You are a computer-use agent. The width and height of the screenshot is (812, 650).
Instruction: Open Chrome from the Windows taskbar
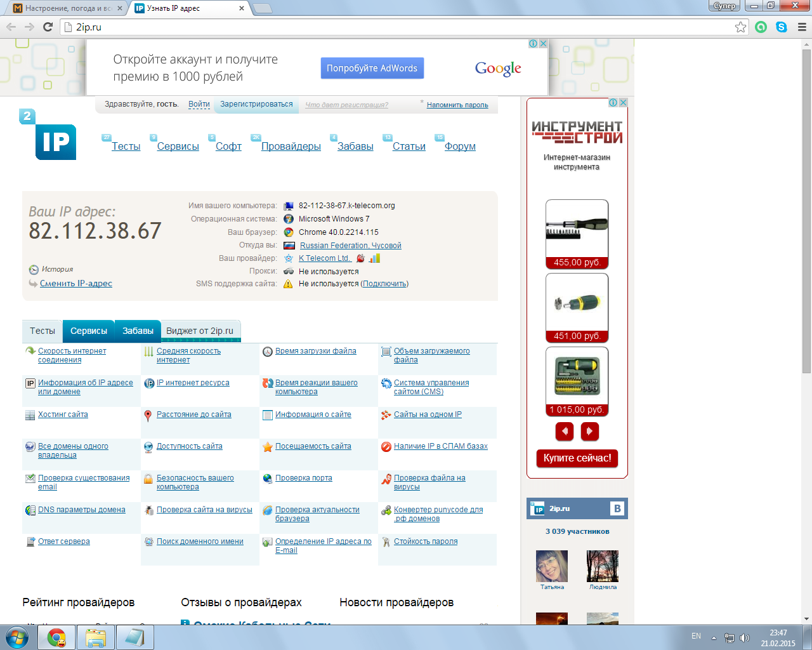tap(56, 637)
